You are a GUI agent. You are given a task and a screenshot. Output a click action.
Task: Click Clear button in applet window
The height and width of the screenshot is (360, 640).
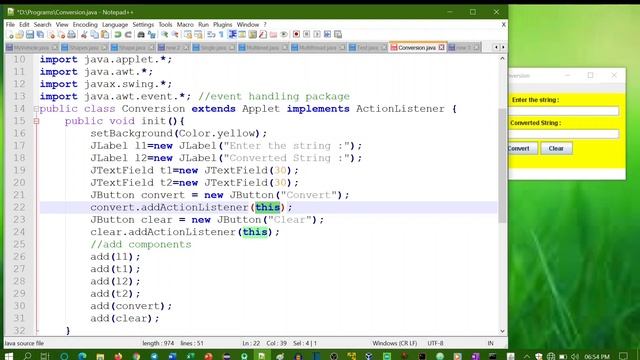tap(556, 149)
